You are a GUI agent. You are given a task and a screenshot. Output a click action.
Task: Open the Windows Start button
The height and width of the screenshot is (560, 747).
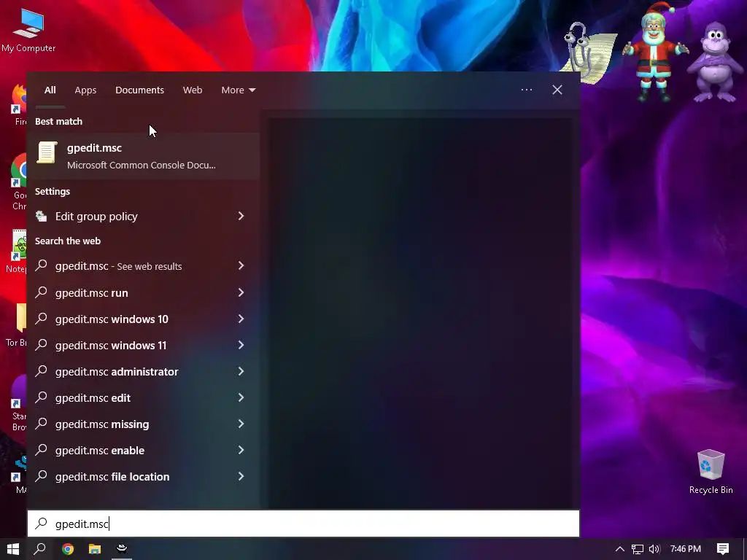pyautogui.click(x=13, y=549)
